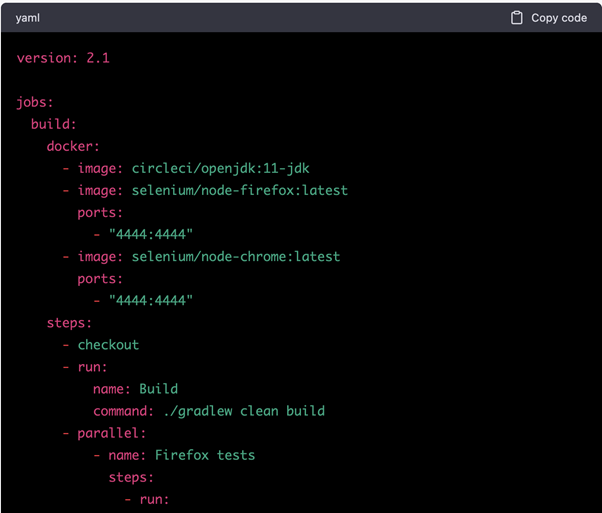Click the "checkout" step
The height and width of the screenshot is (513, 602).
click(108, 345)
